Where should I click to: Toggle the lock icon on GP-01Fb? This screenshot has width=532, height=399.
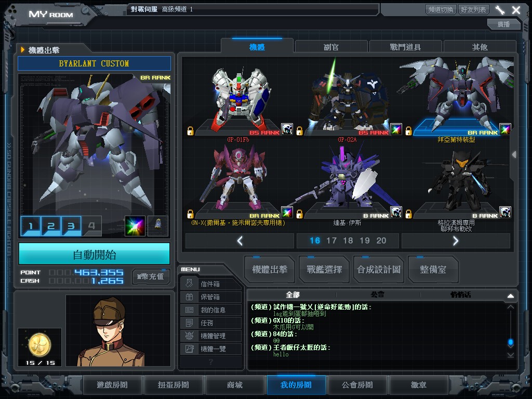point(190,130)
